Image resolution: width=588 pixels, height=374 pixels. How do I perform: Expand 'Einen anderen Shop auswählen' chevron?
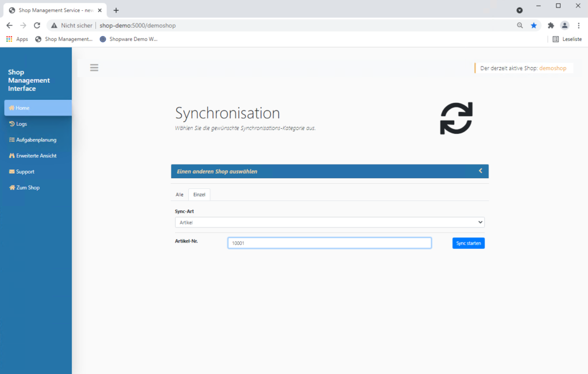[481, 171]
